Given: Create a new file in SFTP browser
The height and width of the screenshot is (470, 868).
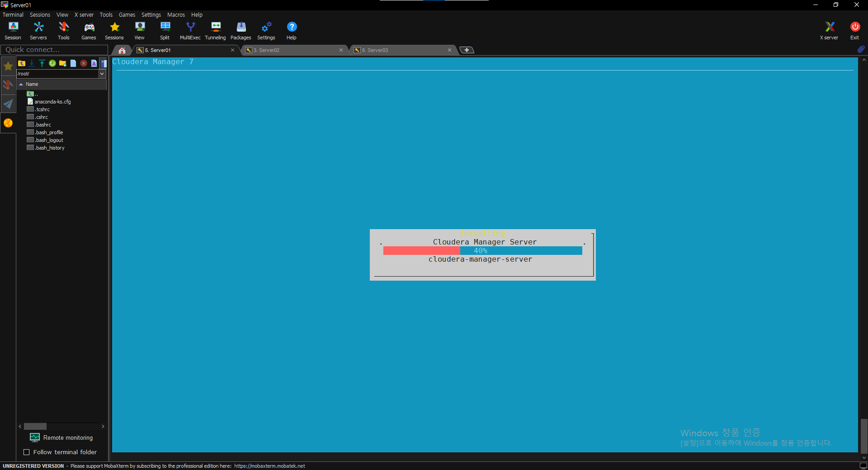Looking at the screenshot, I should click(73, 63).
